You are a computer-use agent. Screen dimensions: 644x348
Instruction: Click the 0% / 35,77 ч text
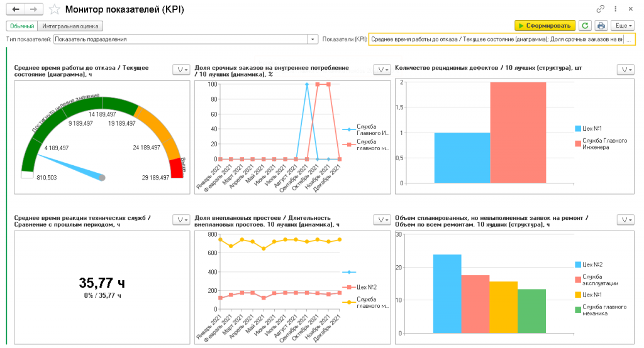point(103,295)
